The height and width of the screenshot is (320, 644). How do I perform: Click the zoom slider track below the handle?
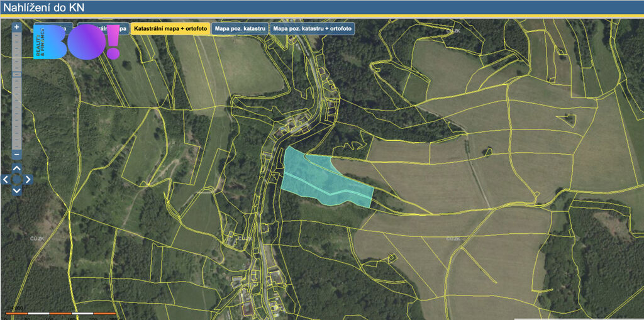17,113
